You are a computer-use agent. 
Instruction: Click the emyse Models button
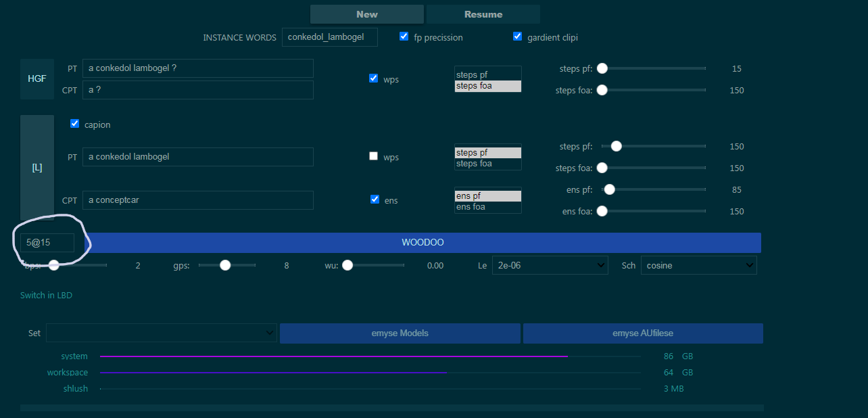pyautogui.click(x=400, y=333)
